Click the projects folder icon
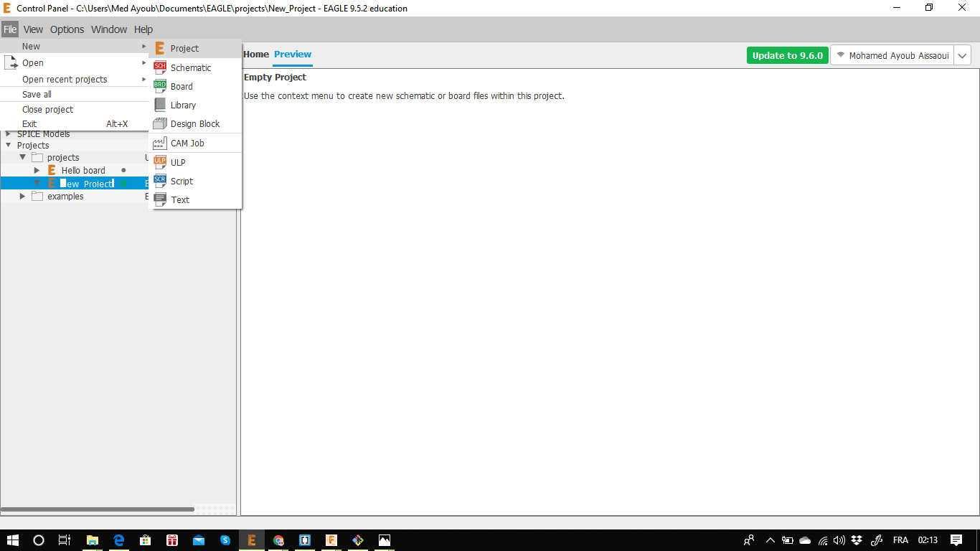 click(x=37, y=157)
